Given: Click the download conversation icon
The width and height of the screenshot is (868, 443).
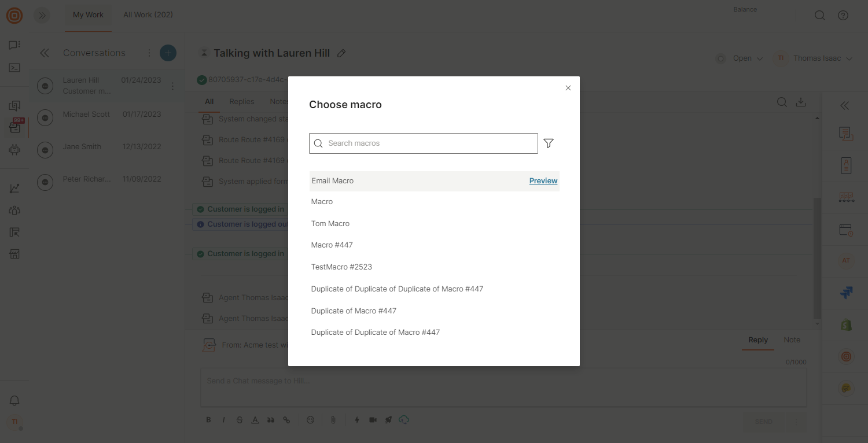Looking at the screenshot, I should 801,102.
